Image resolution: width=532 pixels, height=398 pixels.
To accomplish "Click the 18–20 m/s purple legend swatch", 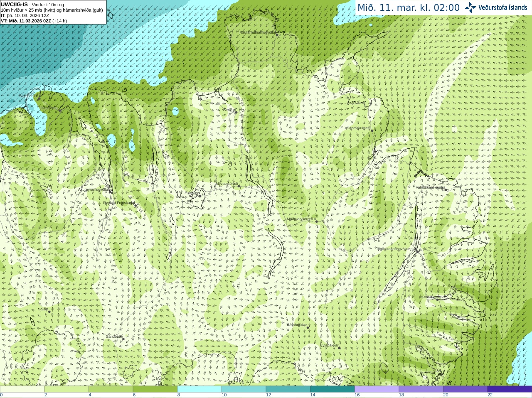I will click(421, 389).
